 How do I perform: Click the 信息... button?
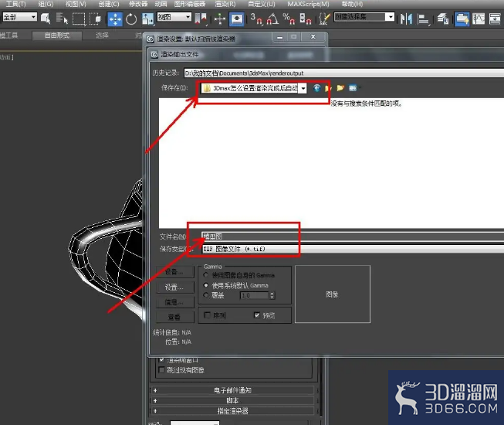point(175,302)
